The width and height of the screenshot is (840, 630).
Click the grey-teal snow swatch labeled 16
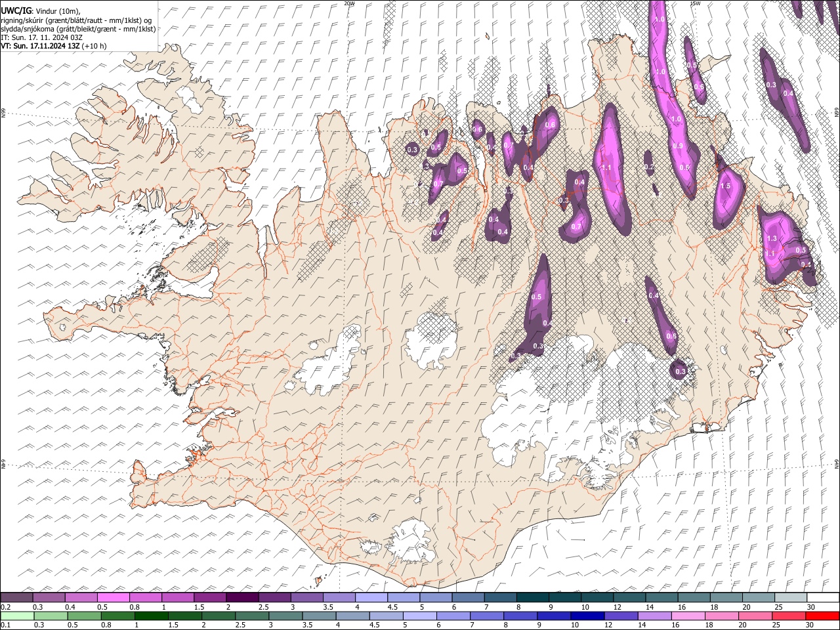[694, 597]
